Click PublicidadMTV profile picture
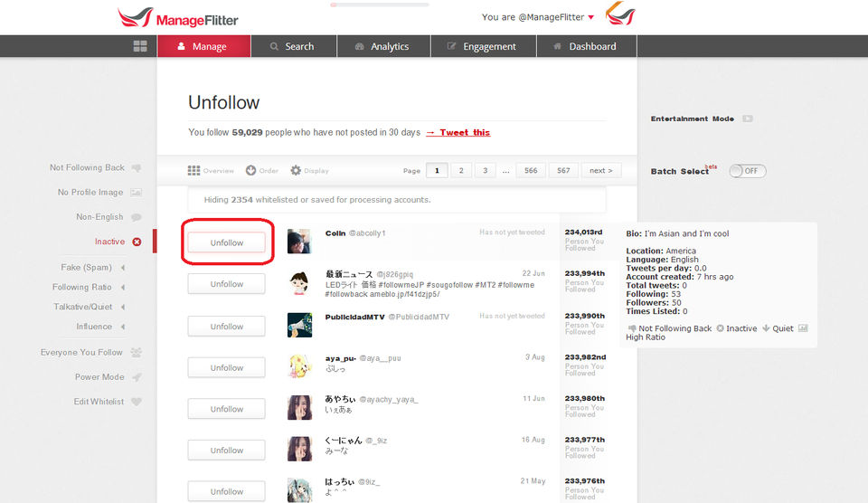 pyautogui.click(x=299, y=325)
